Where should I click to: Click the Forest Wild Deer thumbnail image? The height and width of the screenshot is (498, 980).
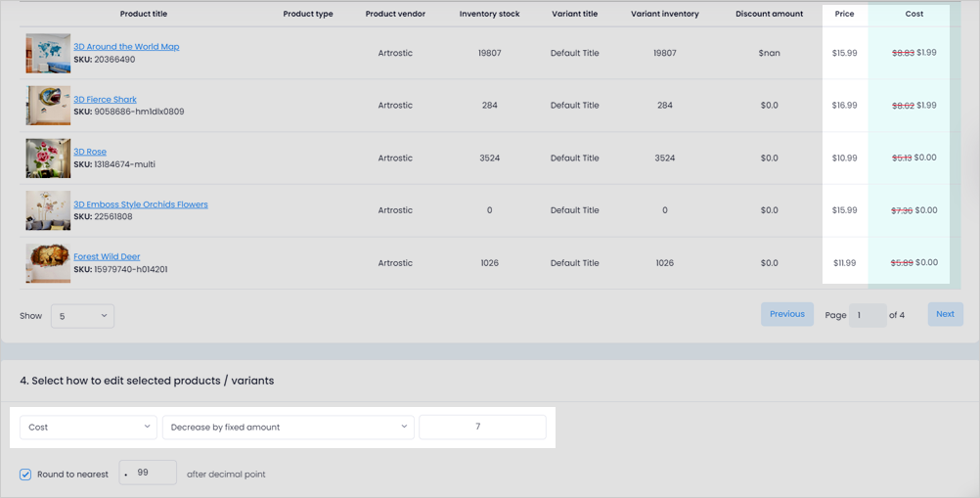pyautogui.click(x=48, y=263)
